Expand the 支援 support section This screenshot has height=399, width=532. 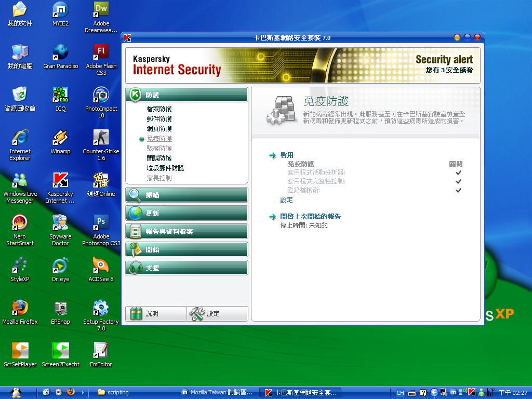(187, 268)
